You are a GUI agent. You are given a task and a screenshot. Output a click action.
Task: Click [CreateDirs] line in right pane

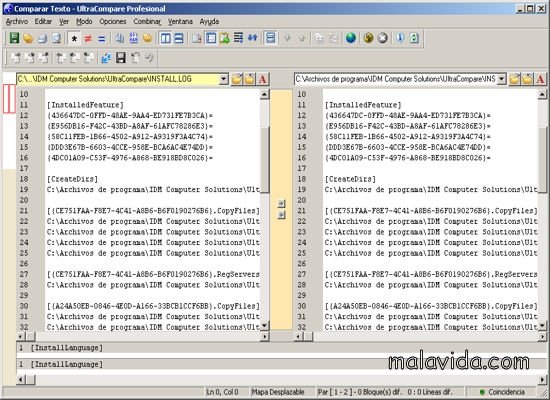point(350,179)
